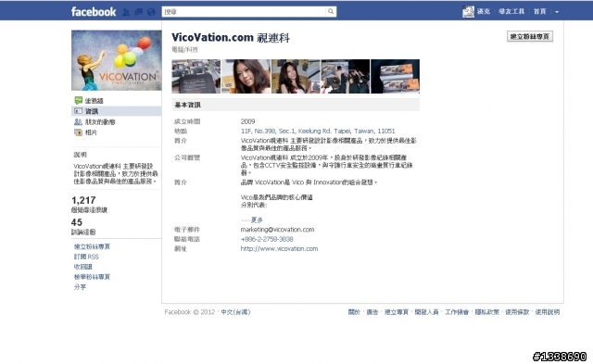
Task: Open third photo of woman in red
Action: pyautogui.click(x=296, y=76)
